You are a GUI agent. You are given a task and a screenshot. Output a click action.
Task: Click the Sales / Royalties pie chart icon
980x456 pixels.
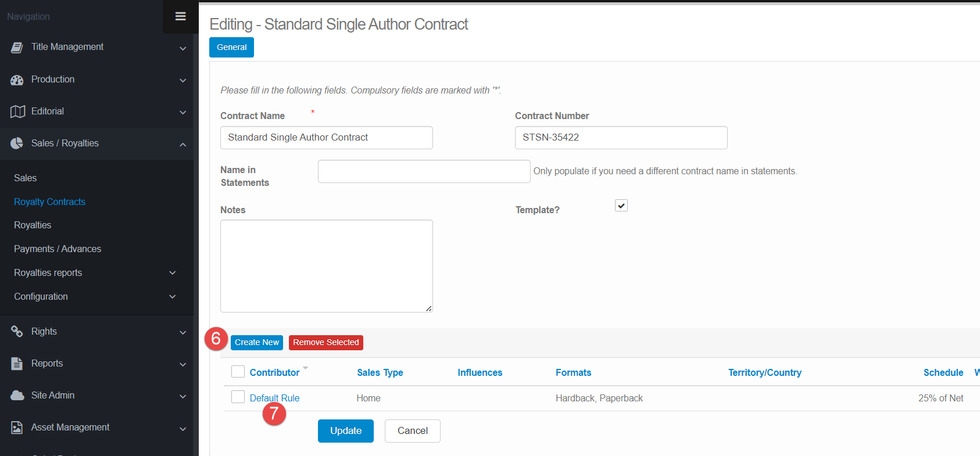(17, 143)
